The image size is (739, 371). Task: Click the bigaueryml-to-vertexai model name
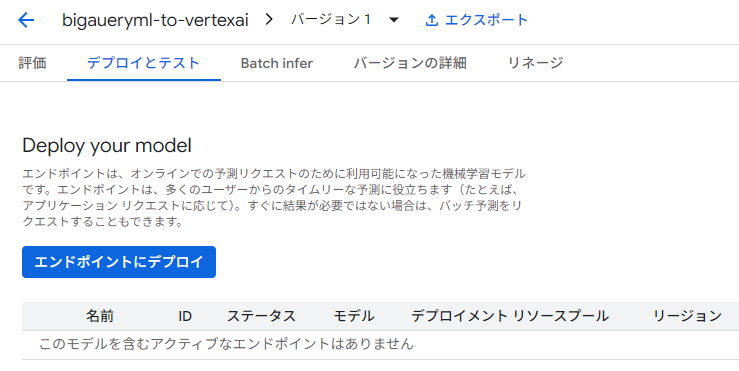pos(155,20)
